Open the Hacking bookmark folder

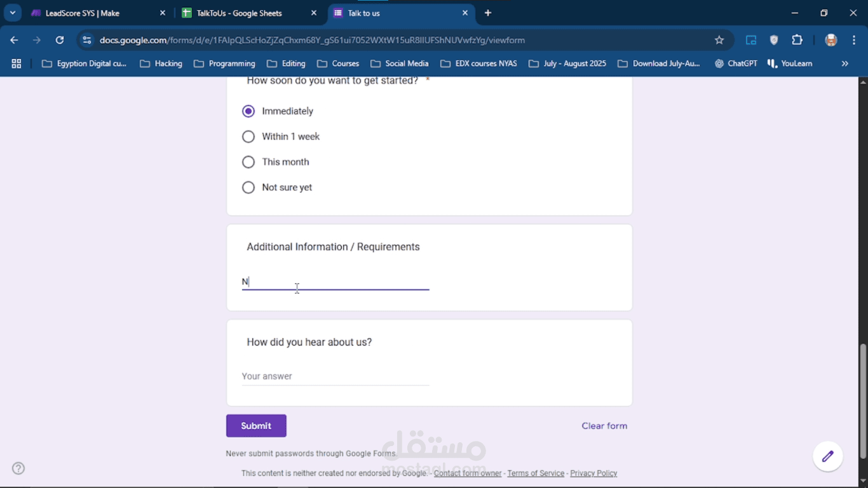(x=161, y=64)
